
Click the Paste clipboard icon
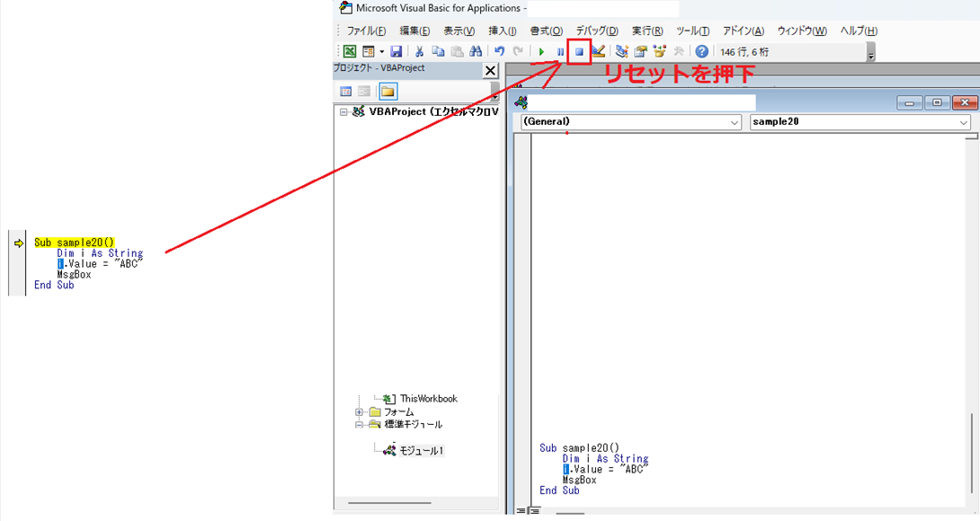pos(457,52)
